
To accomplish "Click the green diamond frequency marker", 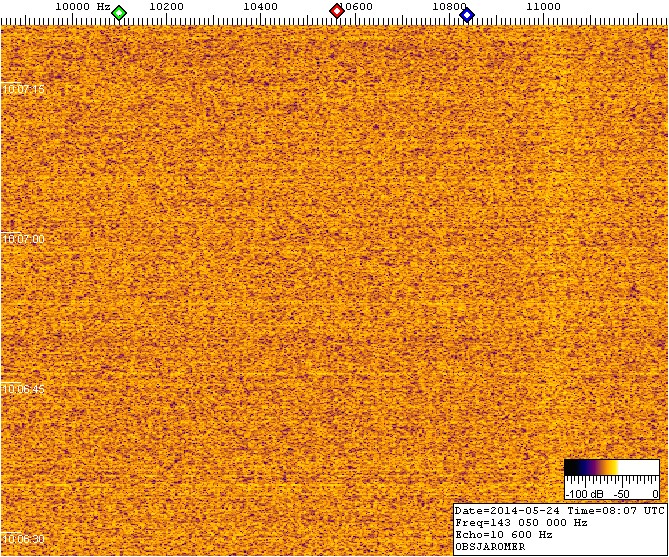I will (119, 13).
